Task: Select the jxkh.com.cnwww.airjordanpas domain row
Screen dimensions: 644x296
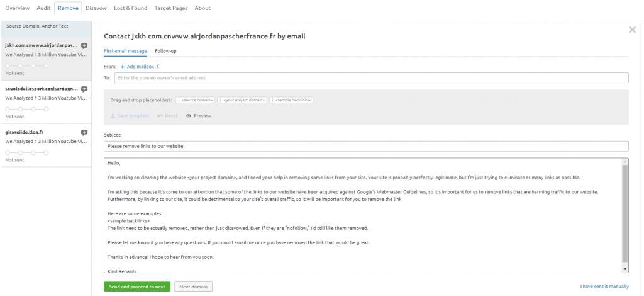Action: tap(46, 59)
